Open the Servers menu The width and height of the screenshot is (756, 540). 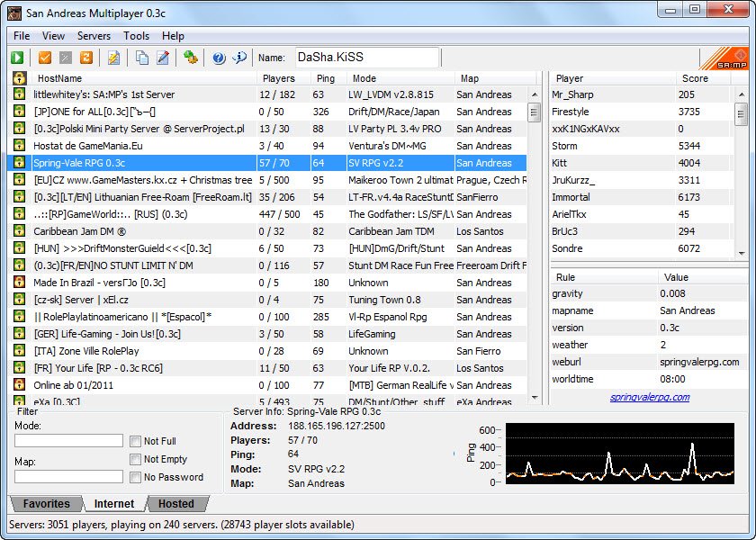tap(94, 36)
